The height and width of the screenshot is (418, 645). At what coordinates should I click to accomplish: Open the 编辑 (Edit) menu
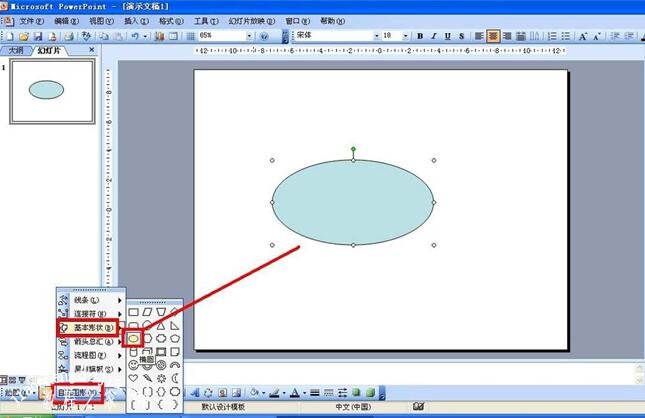67,21
